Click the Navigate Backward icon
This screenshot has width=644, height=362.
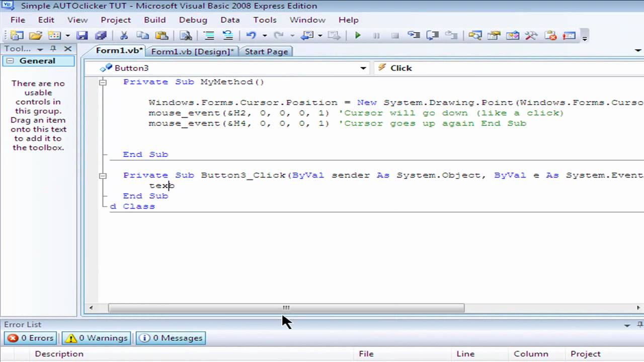[306, 36]
